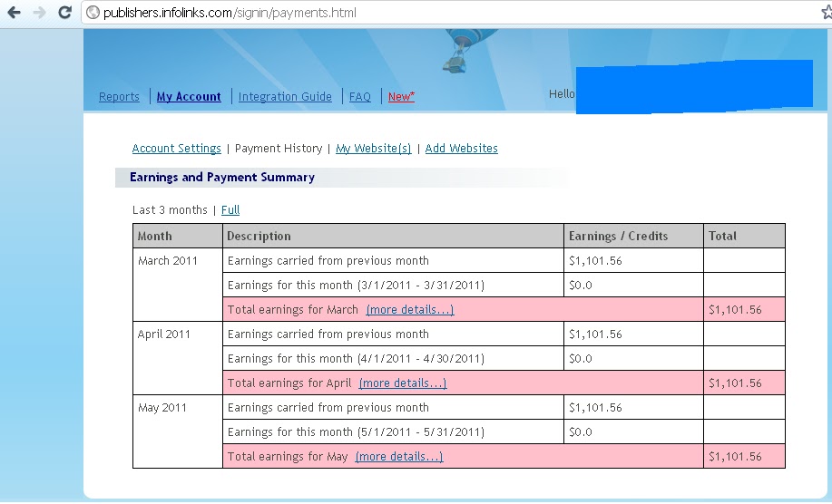Click the hot air balloon logo
Screen dimensions: 832x504
463,51
